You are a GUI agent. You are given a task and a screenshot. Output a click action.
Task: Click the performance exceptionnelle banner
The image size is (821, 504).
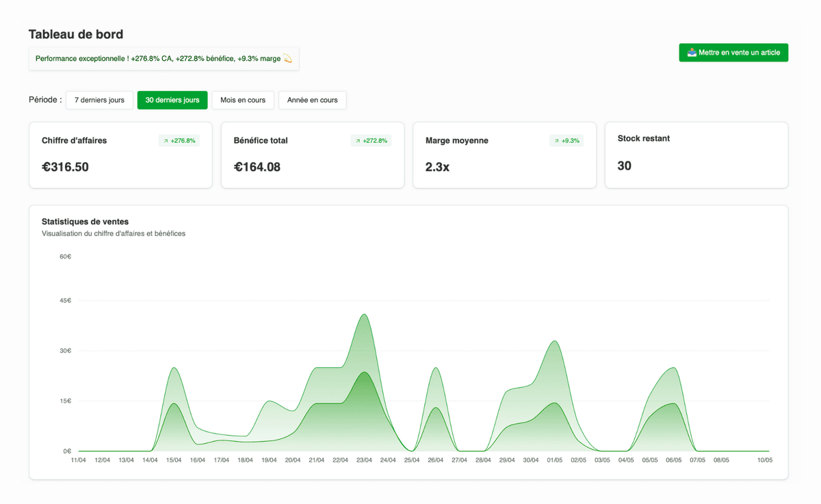tap(163, 58)
